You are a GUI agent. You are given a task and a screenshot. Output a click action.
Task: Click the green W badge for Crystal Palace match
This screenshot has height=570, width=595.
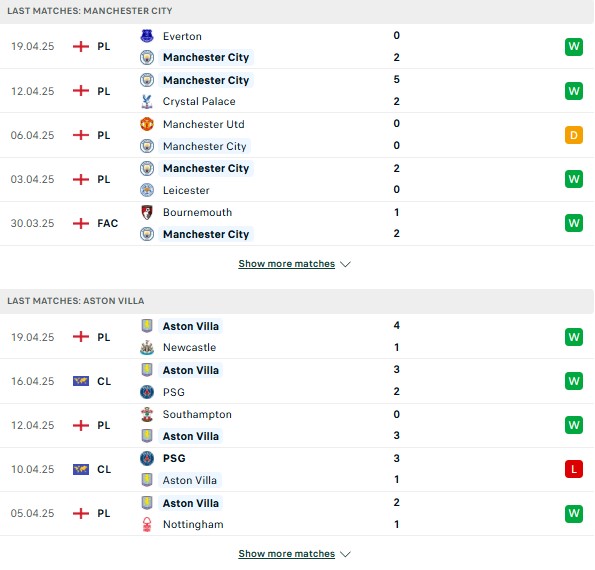click(574, 91)
